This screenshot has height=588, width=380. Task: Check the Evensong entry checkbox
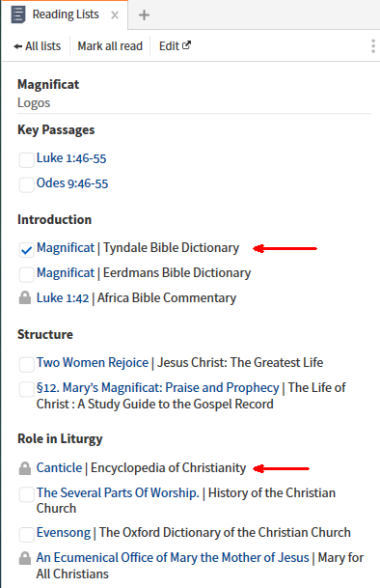[26, 534]
